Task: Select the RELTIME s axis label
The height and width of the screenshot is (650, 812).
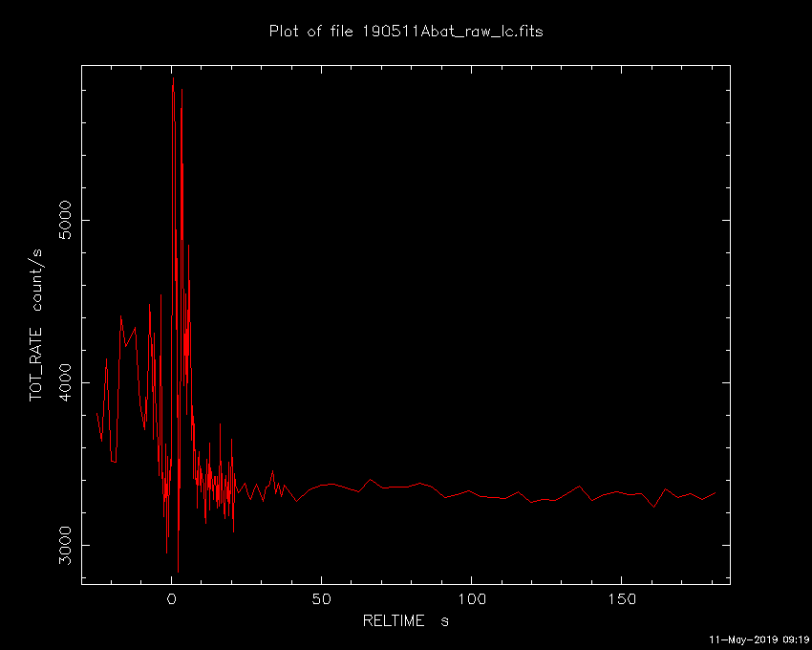Action: click(405, 620)
